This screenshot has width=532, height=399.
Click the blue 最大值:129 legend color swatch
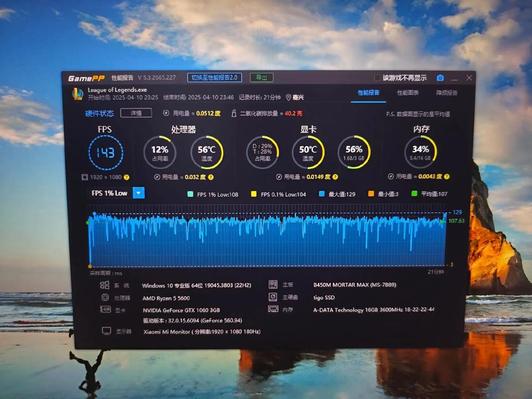click(x=322, y=194)
